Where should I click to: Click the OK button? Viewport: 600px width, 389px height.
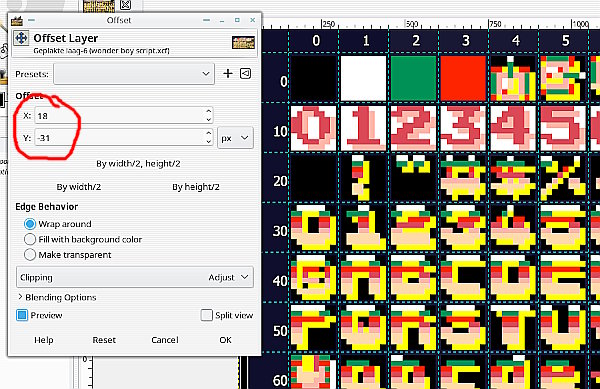[x=225, y=340]
